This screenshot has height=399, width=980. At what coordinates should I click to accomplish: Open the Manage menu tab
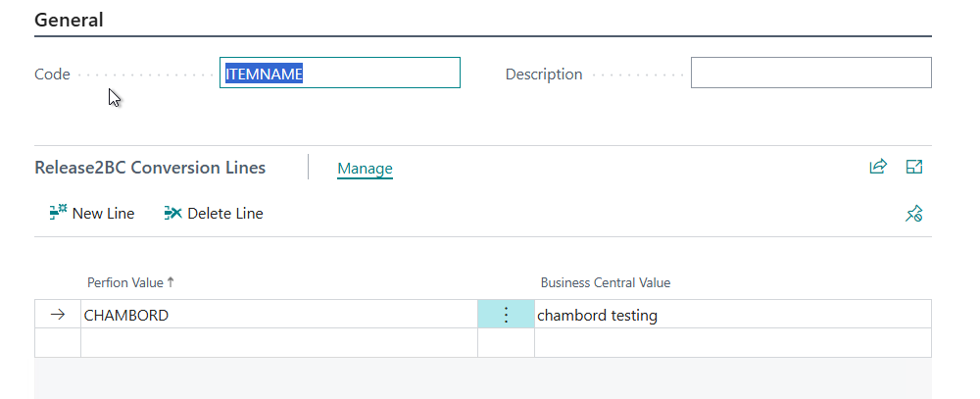point(365,169)
